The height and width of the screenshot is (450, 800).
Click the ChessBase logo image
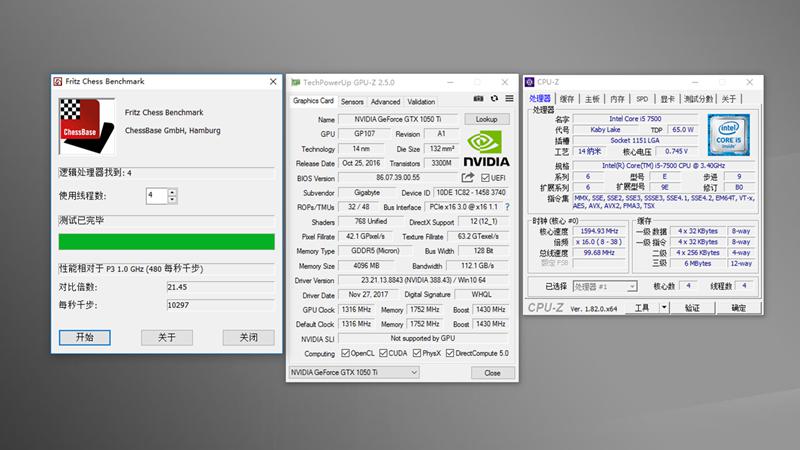coord(87,127)
